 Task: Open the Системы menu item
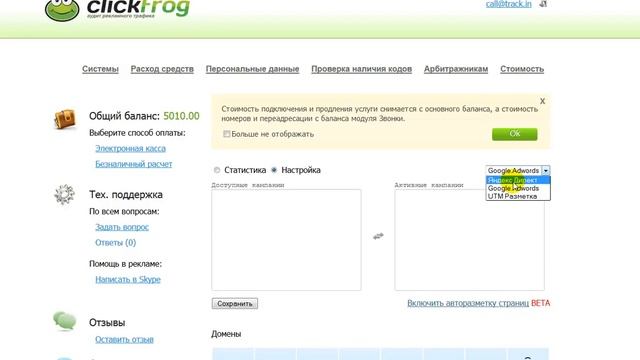[x=100, y=69]
